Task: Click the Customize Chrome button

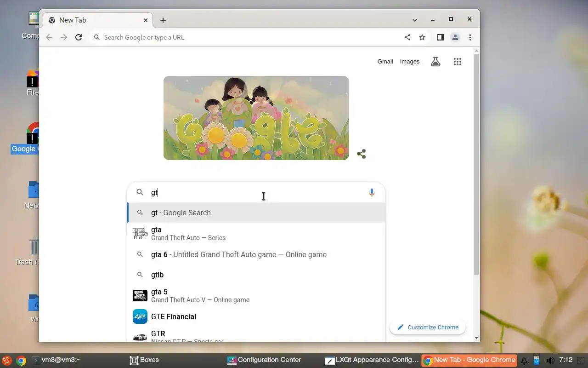Action: [x=428, y=327]
